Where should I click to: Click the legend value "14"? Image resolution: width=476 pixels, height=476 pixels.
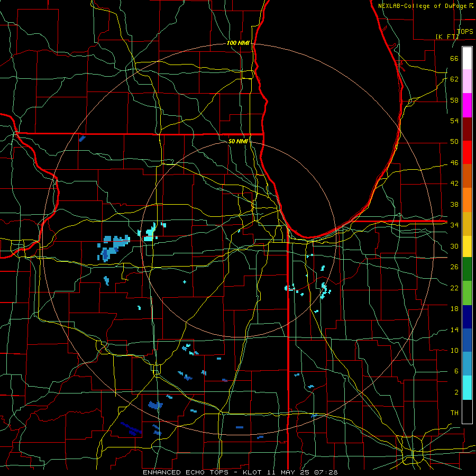(454, 329)
